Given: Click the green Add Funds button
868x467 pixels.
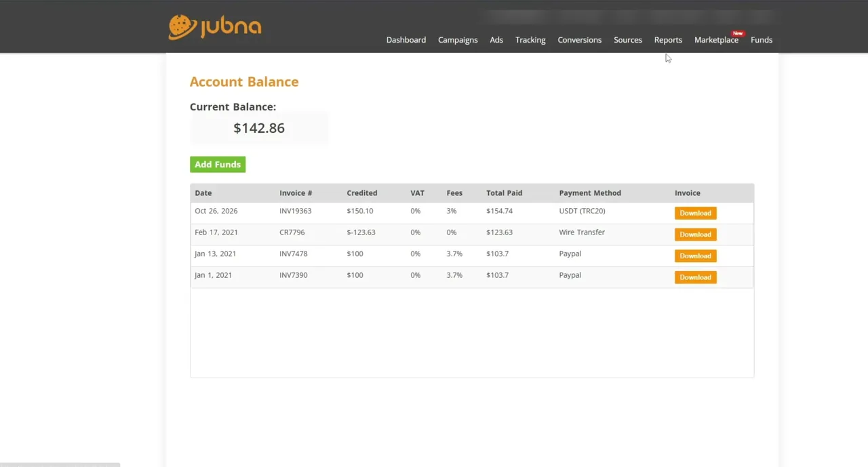Looking at the screenshot, I should coord(218,165).
